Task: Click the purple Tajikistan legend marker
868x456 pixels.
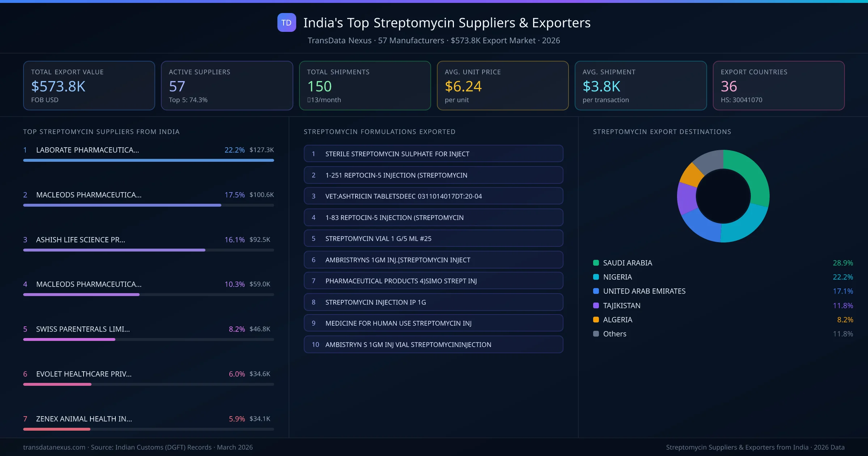Action: pyautogui.click(x=596, y=305)
